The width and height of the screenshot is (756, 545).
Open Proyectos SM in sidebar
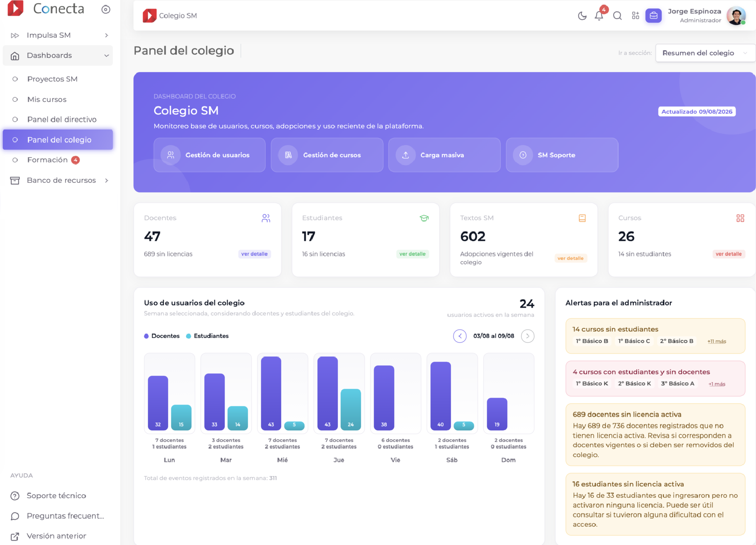tap(52, 79)
